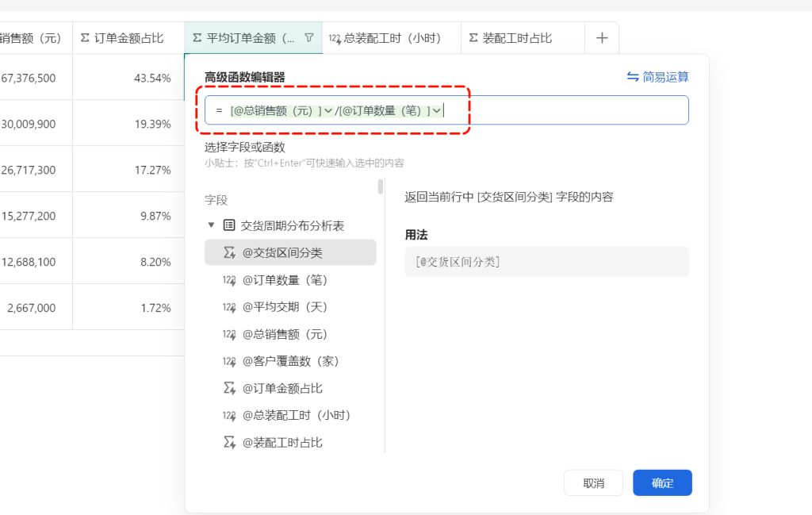812x515 pixels.
Task: Choose @订单数量（笔） in field list
Action: tap(290, 280)
